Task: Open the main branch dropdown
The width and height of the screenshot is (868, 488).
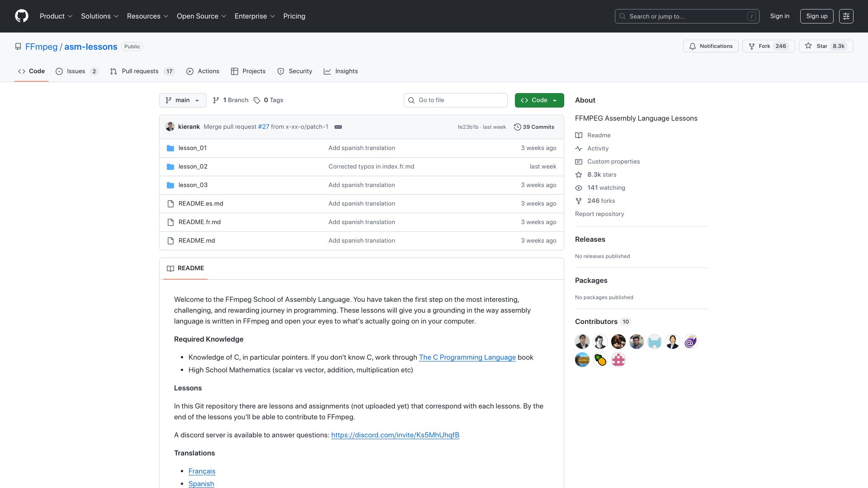Action: pos(183,100)
